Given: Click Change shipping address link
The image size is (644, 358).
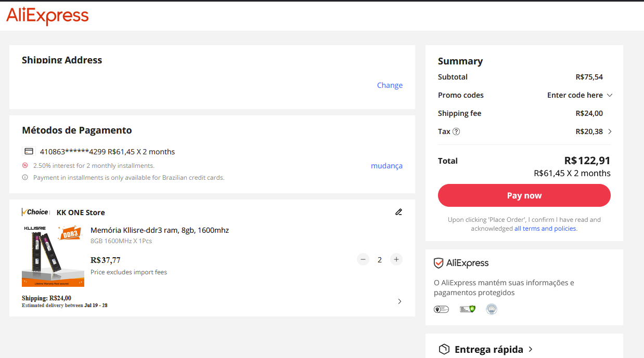Looking at the screenshot, I should click(390, 85).
